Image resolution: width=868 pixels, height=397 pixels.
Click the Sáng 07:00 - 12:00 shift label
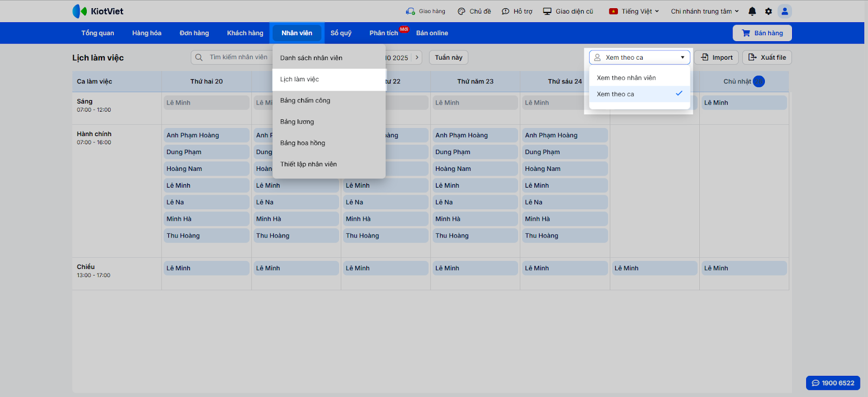[94, 105]
